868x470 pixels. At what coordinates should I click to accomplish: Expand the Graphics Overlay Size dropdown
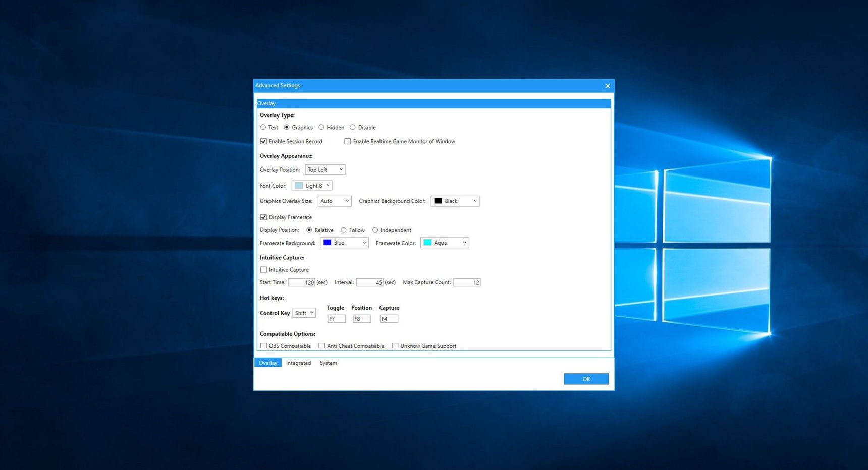(335, 201)
